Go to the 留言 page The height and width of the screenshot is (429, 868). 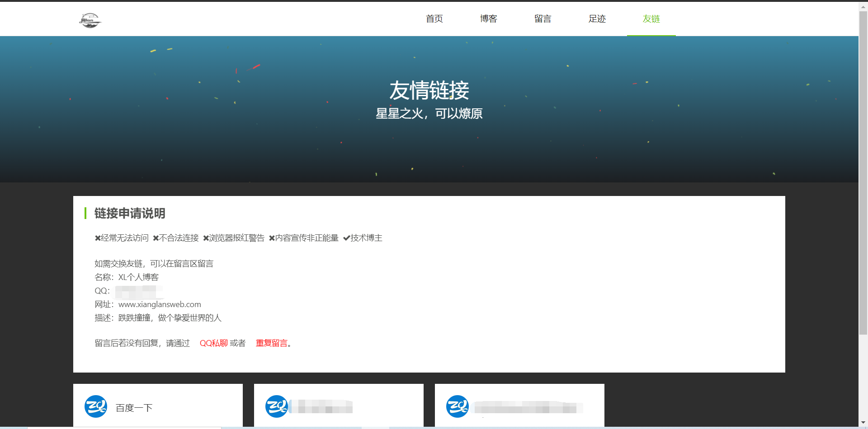click(542, 19)
